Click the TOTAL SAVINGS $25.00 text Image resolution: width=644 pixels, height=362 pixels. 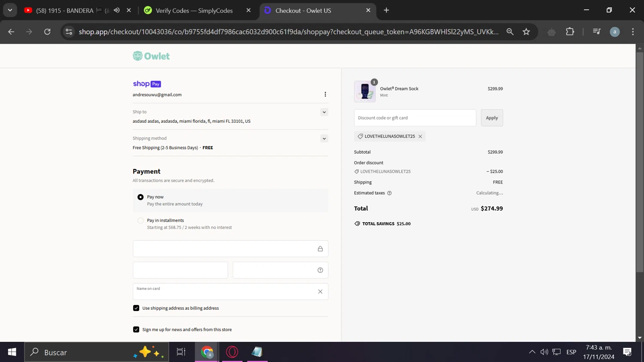coord(386,223)
